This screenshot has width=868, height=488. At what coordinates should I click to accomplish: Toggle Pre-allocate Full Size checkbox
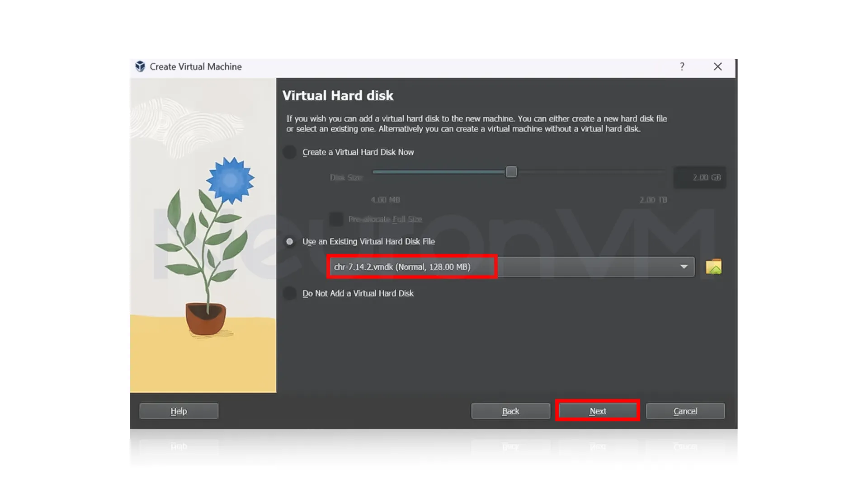[x=336, y=219]
